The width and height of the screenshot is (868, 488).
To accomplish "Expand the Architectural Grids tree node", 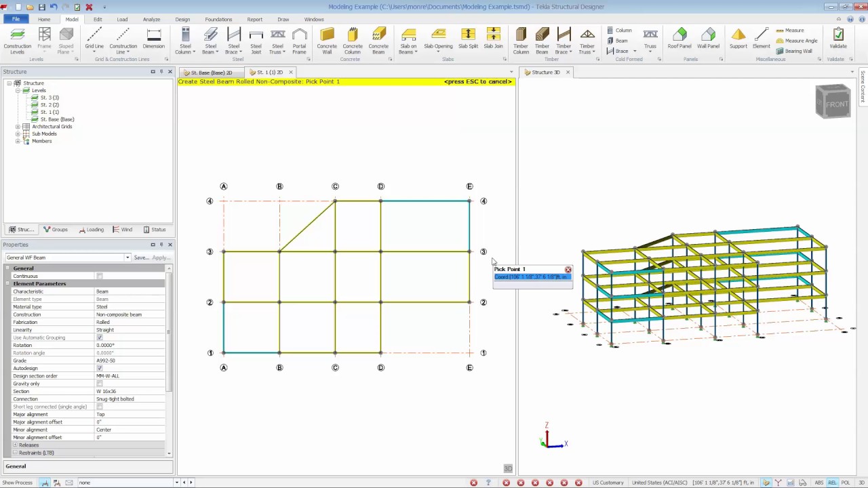I will point(18,127).
